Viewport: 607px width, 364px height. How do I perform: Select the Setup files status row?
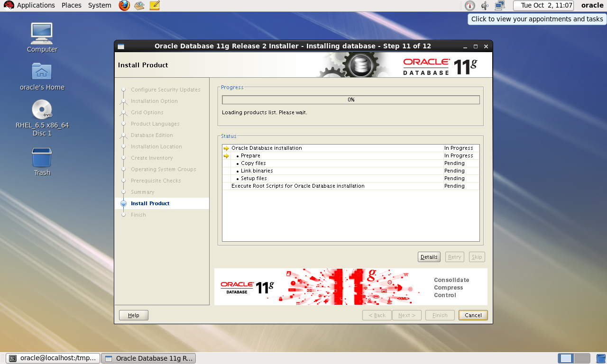[x=351, y=178]
